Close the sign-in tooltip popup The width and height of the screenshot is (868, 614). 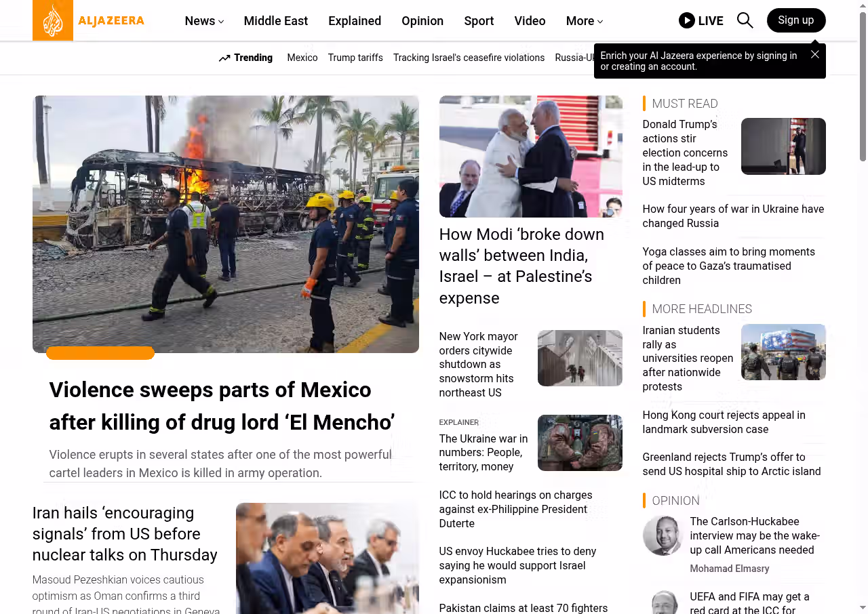(x=814, y=54)
